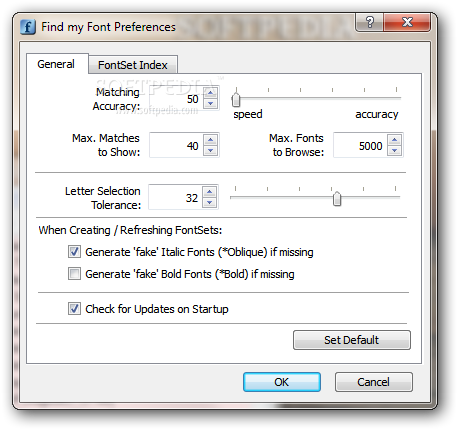
Task: Decrease Max. Matches to Show value
Action: point(210,151)
